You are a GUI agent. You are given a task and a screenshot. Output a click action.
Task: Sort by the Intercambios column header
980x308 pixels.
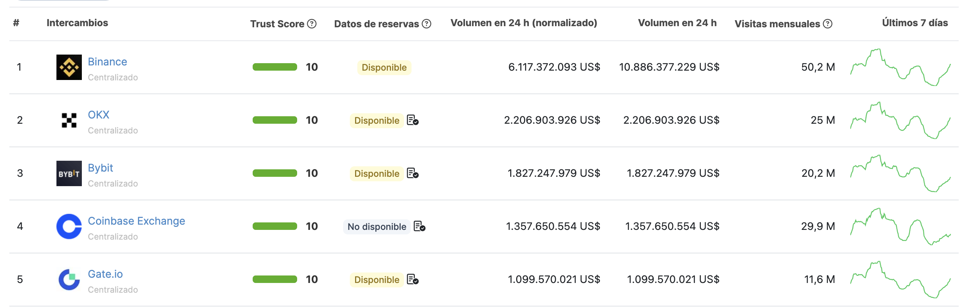tap(77, 23)
